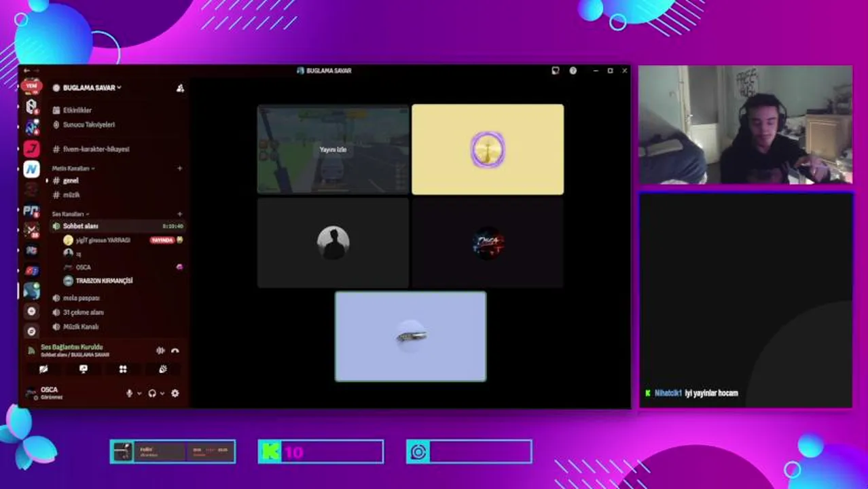Select the Sohbet alanı voice channel
The image size is (868, 489).
tap(117, 226)
